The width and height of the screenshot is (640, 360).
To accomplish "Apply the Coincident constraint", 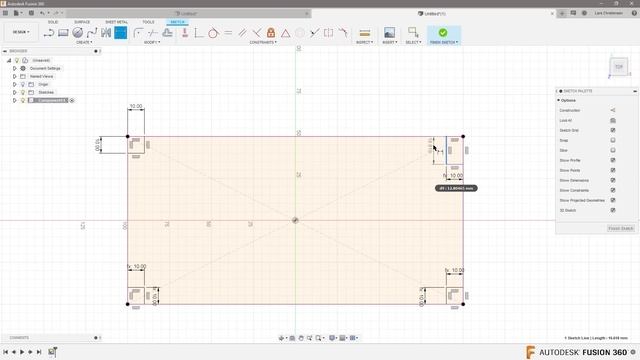I will (x=185, y=33).
